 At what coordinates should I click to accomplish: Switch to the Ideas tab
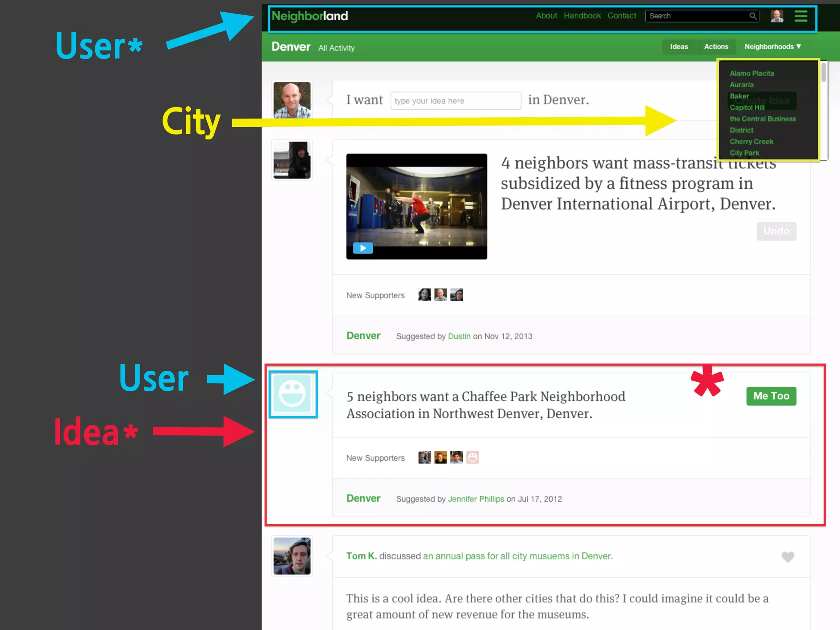point(679,47)
